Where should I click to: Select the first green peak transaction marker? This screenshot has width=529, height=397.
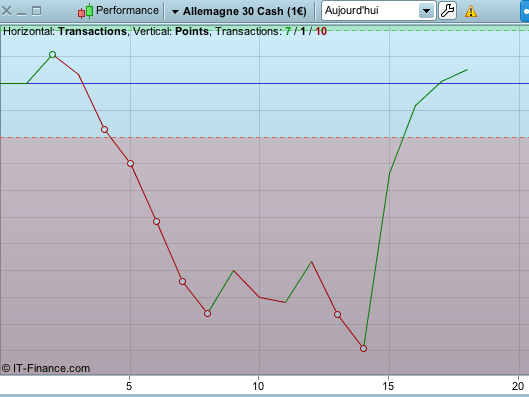click(52, 54)
